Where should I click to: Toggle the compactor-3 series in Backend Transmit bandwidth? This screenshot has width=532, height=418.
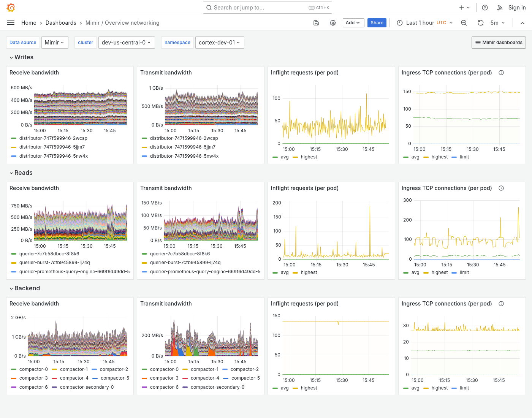(x=164, y=378)
